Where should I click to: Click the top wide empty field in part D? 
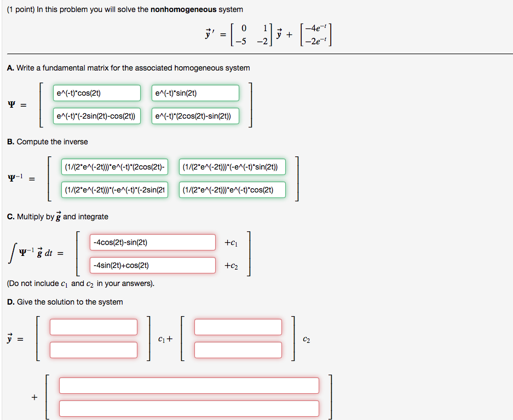[x=189, y=385]
